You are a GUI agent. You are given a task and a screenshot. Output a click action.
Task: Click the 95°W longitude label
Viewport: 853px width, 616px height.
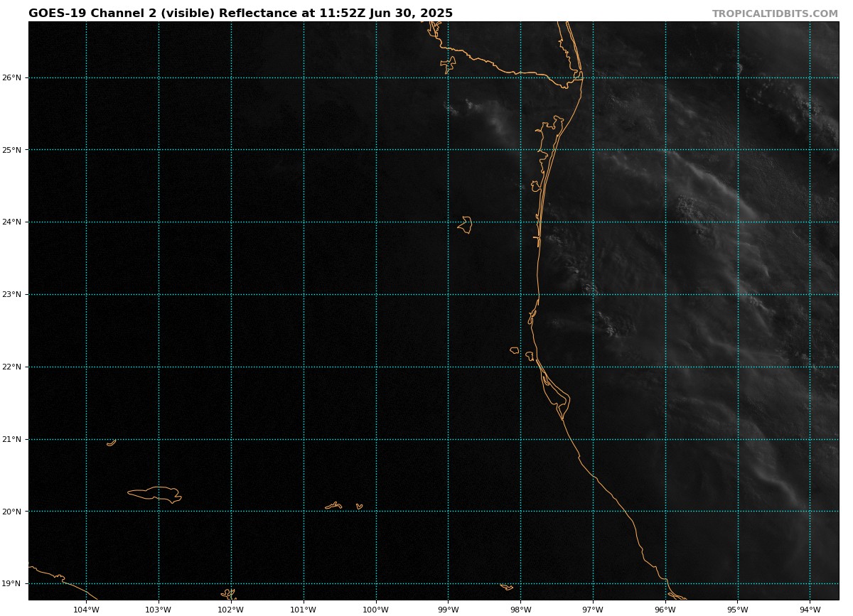click(x=738, y=609)
